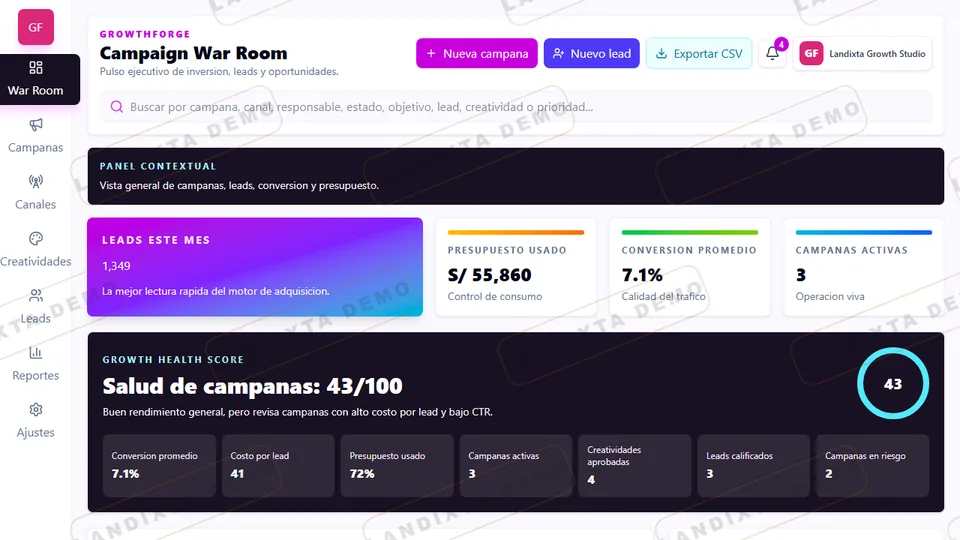
Task: Click the Campanas en riesgo tile
Action: coord(872,465)
